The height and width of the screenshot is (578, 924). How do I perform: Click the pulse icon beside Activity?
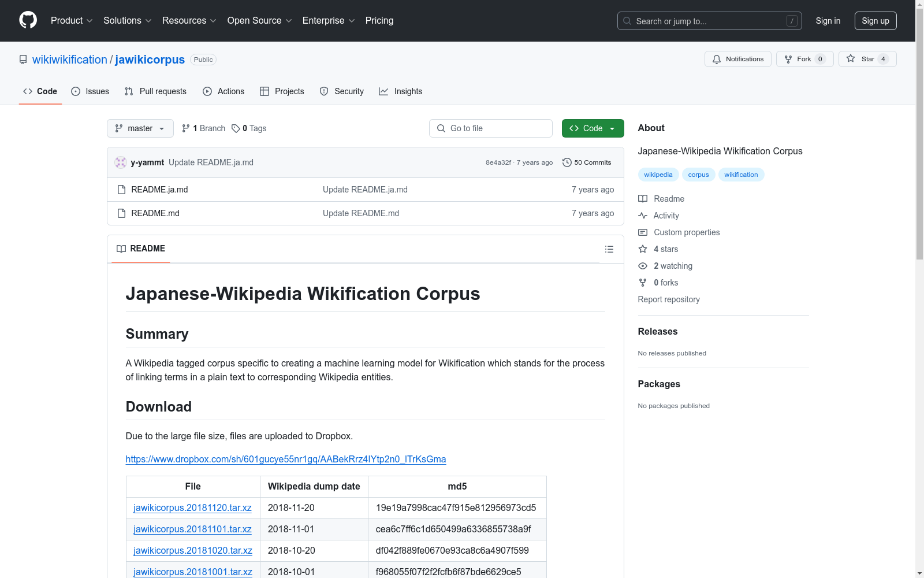click(643, 216)
